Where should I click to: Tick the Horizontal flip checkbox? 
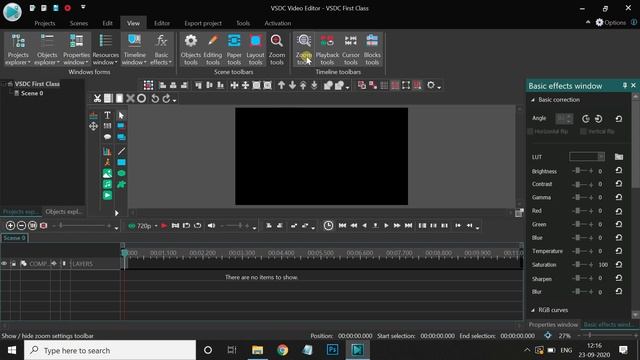click(530, 131)
